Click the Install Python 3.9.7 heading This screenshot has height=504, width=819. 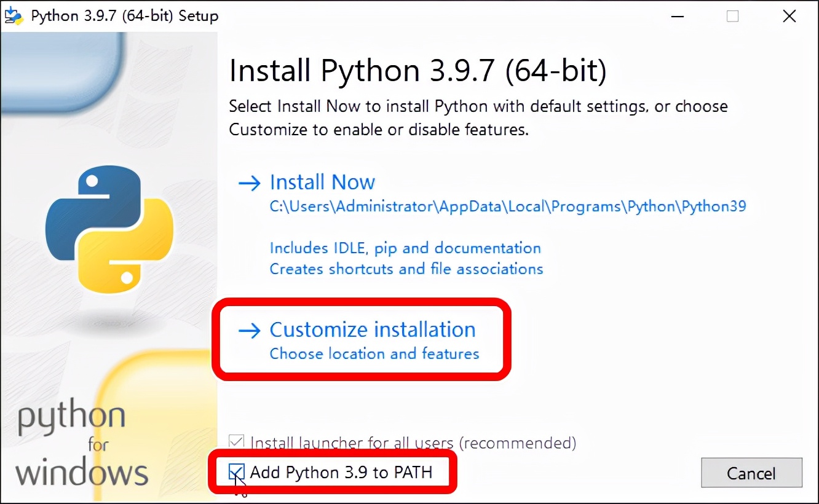point(417,70)
